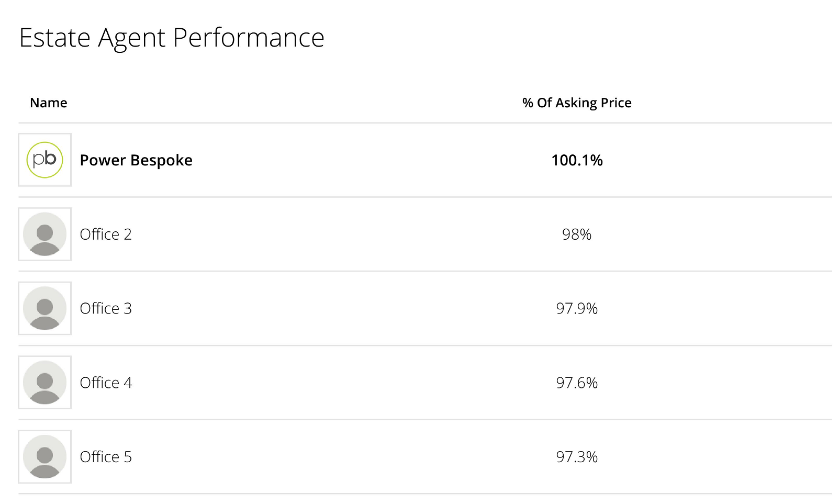Viewport: 839px width, 504px height.
Task: Click the Office 5 avatar icon
Action: point(45,457)
